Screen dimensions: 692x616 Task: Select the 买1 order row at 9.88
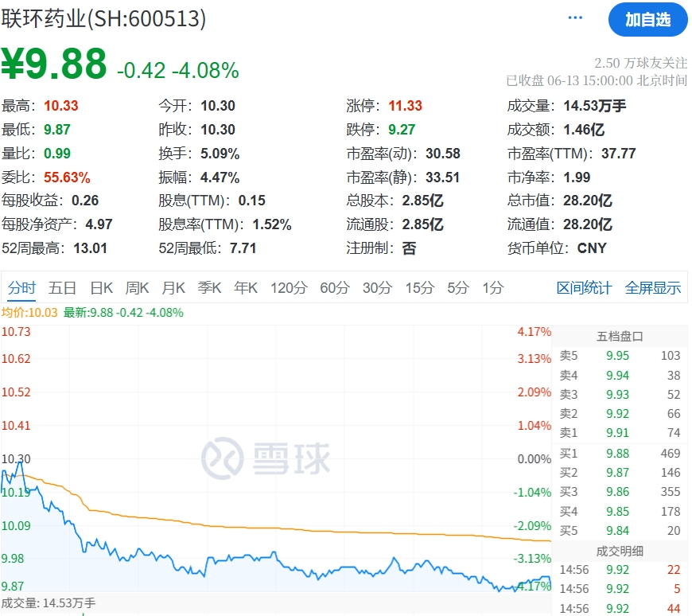[620, 454]
